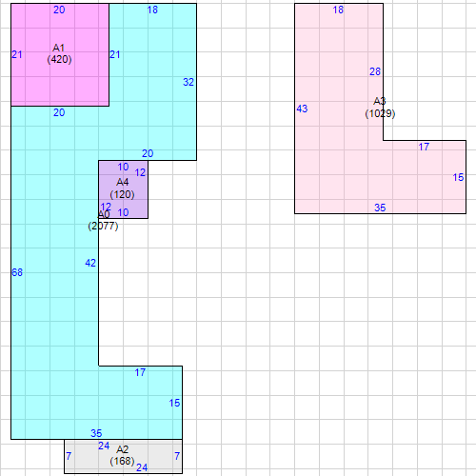Click the 17 dimension in the cyan area
The width and height of the screenshot is (476, 476).
coord(140,372)
